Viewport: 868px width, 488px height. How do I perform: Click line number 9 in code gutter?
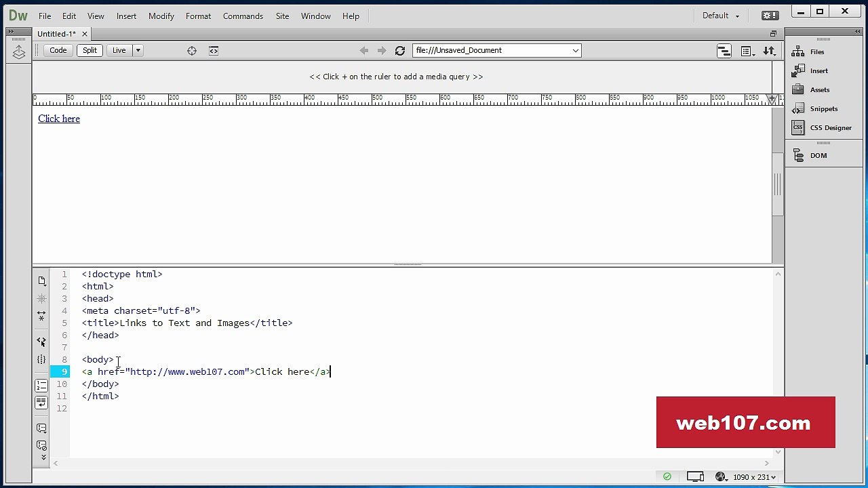[x=64, y=371]
